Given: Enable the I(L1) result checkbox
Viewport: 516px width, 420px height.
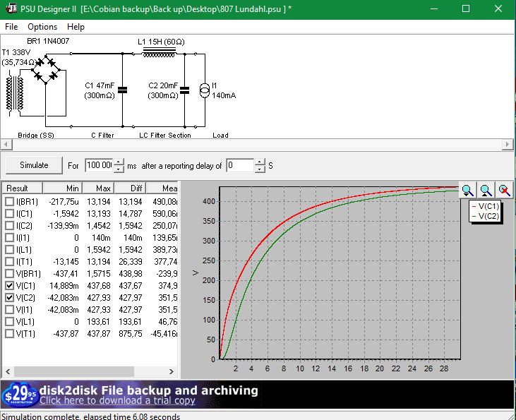Looking at the screenshot, I should tap(10, 249).
